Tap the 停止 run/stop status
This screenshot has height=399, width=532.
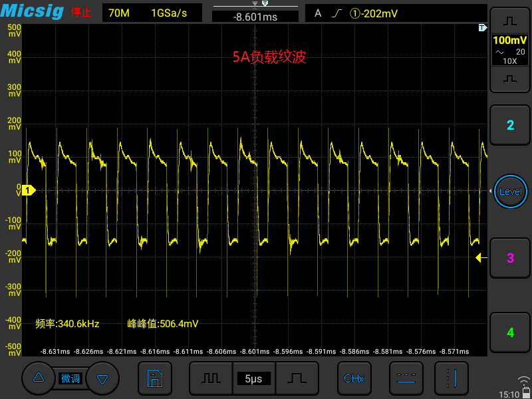[x=81, y=13]
